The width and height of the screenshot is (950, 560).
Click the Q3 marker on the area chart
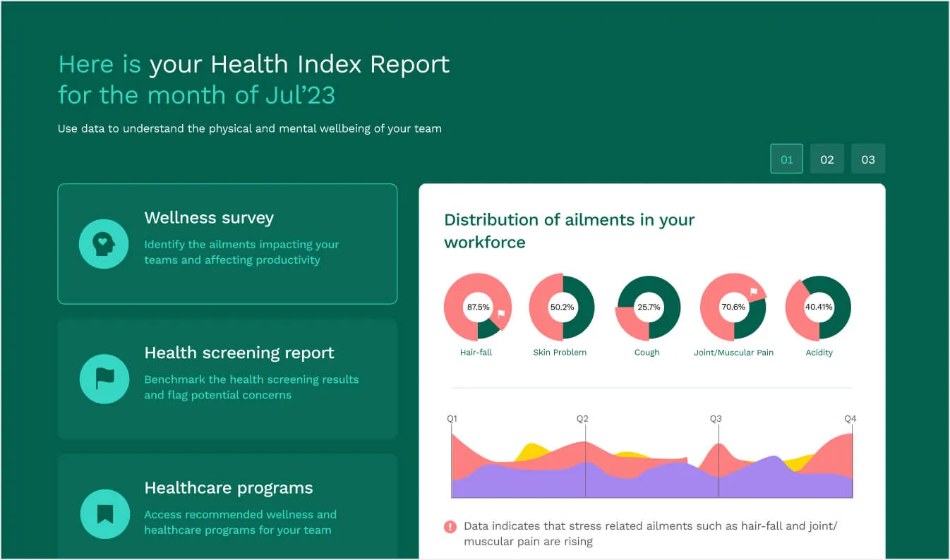(x=716, y=419)
